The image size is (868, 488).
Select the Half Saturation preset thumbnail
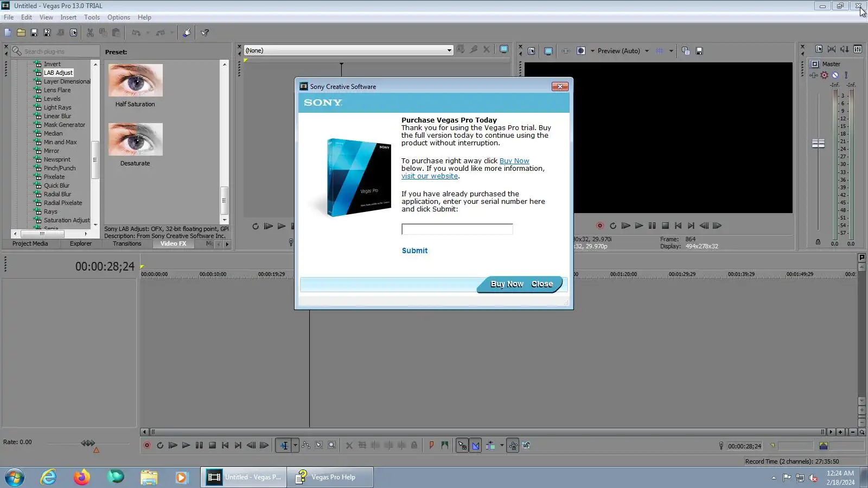tap(136, 80)
